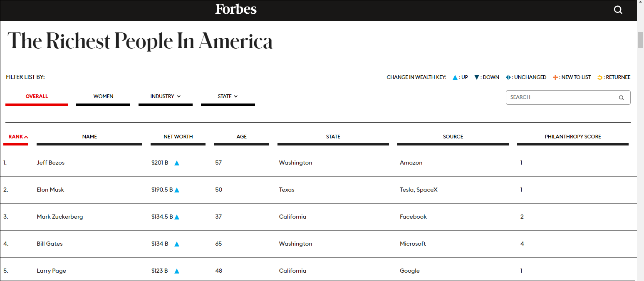Click magnifier icon inside the search box

pos(621,98)
